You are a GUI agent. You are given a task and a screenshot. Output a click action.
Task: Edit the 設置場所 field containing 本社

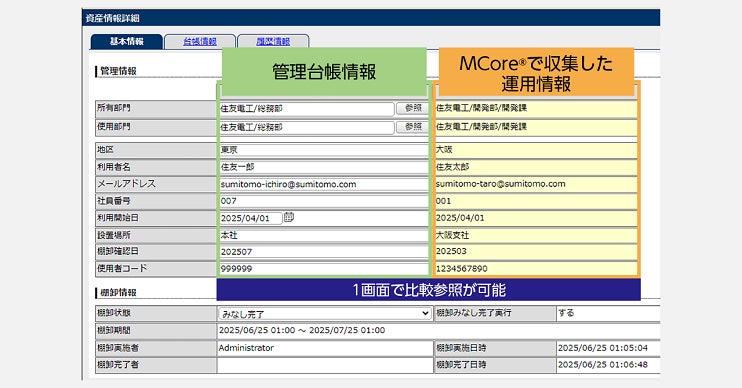[x=324, y=235]
